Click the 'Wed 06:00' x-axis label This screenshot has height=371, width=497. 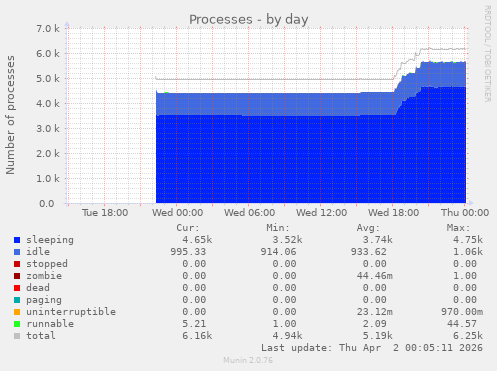(x=249, y=213)
